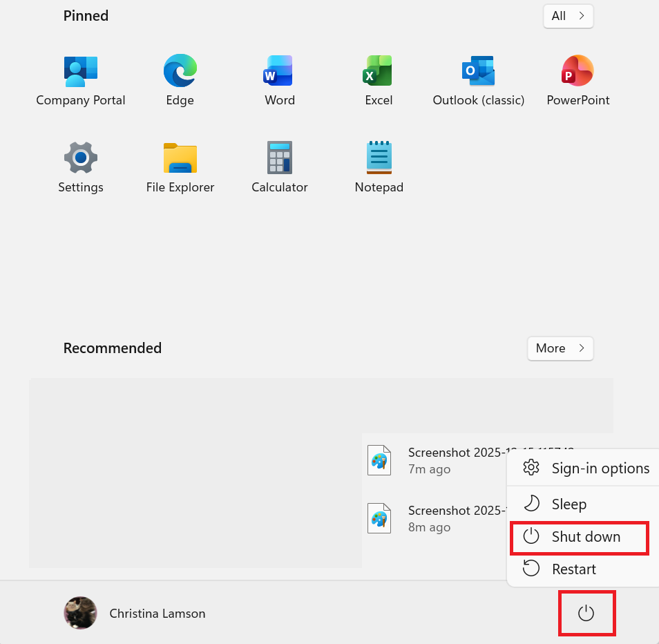
Task: Expand the All apps list
Action: [x=568, y=16]
